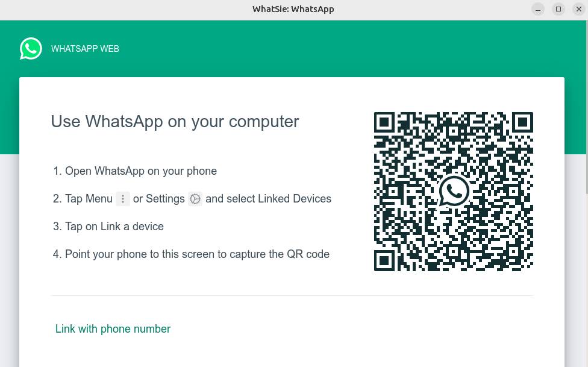
Task: Minimize the WhatSie window
Action: click(x=538, y=9)
